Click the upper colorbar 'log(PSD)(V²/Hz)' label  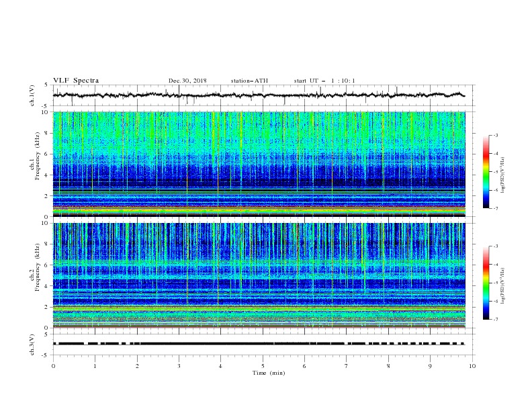[503, 175]
